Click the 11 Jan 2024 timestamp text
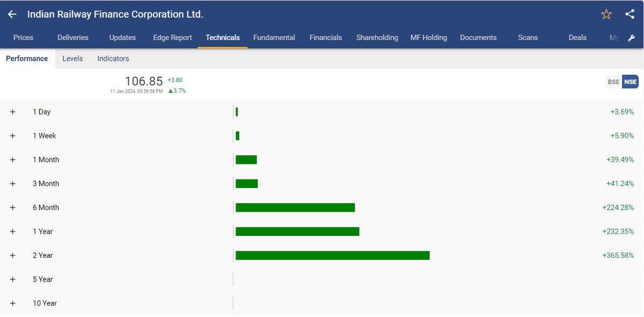This screenshot has height=317, width=644. (x=136, y=91)
